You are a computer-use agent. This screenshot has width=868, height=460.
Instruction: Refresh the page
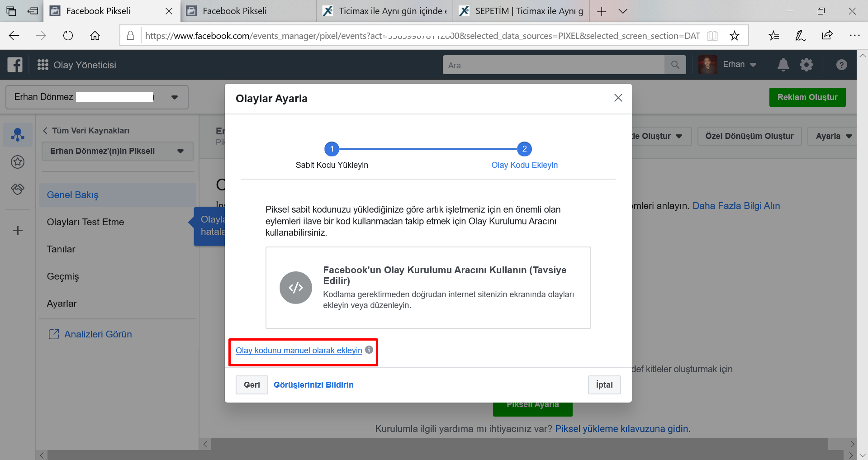(x=68, y=36)
